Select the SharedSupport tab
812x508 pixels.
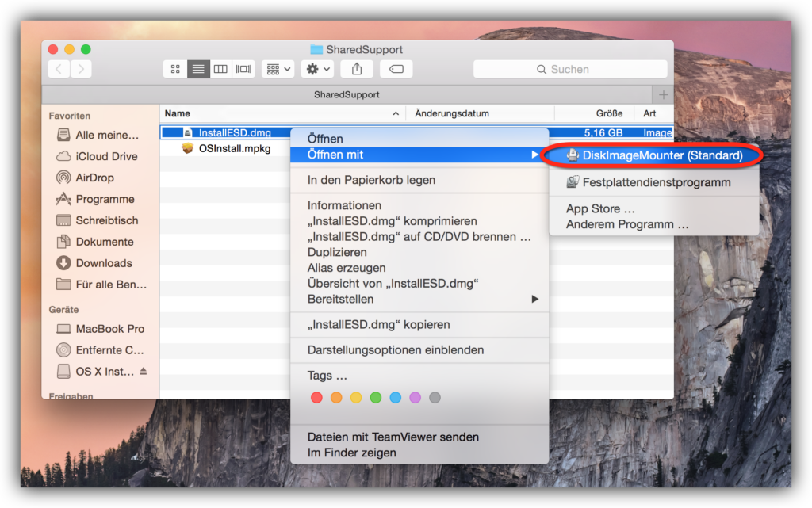tap(347, 94)
